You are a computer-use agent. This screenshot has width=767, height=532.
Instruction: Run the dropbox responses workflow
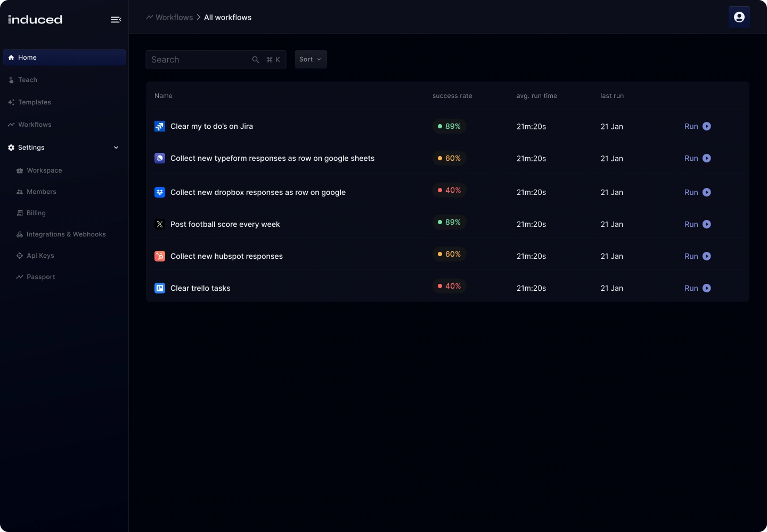[698, 192]
